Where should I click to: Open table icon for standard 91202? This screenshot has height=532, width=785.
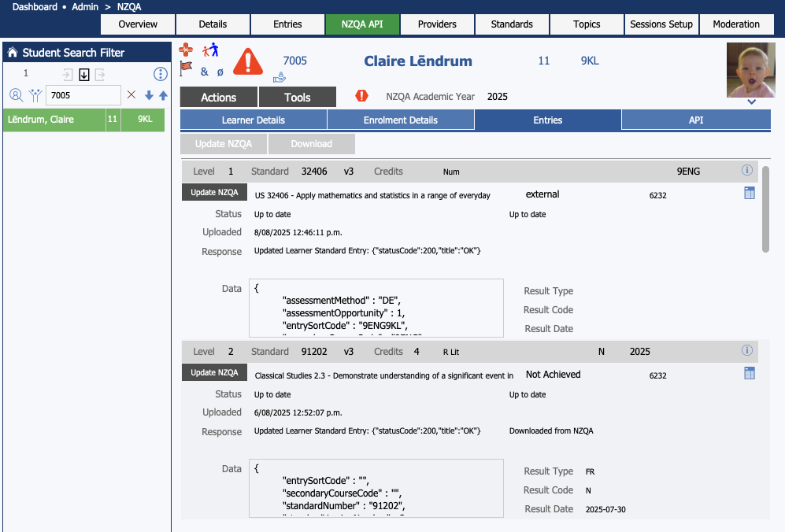(749, 373)
